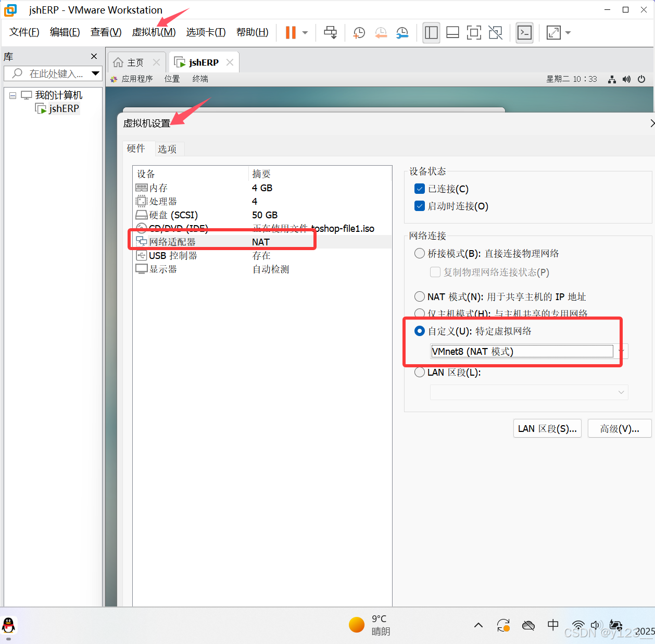Select the USB 控制器 device row
The image size is (655, 644).
point(262,255)
